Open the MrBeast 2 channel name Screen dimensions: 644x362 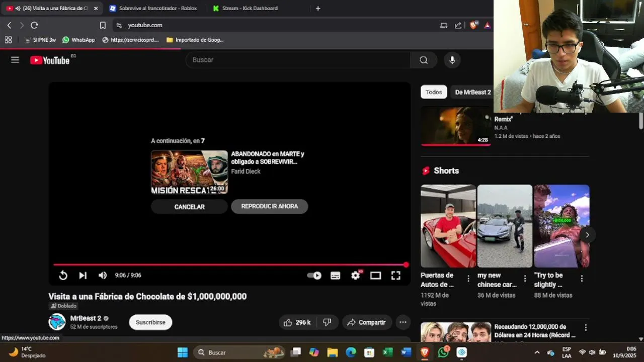pos(86,318)
